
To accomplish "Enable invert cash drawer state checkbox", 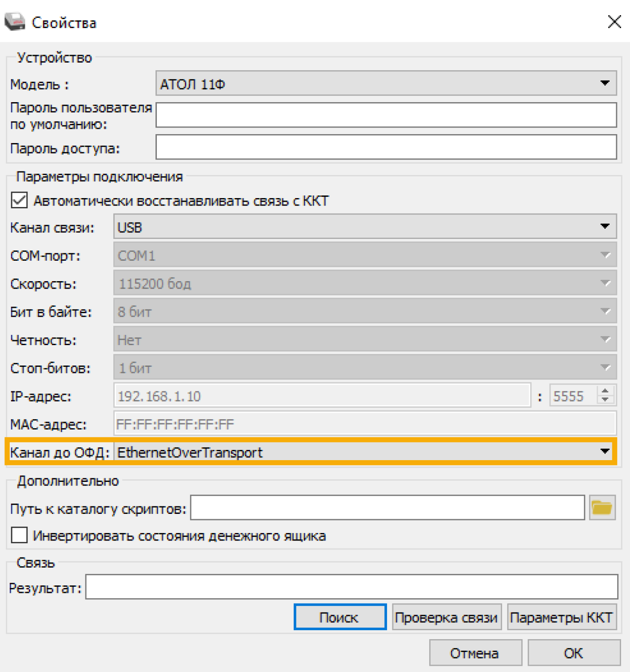I will [19, 535].
